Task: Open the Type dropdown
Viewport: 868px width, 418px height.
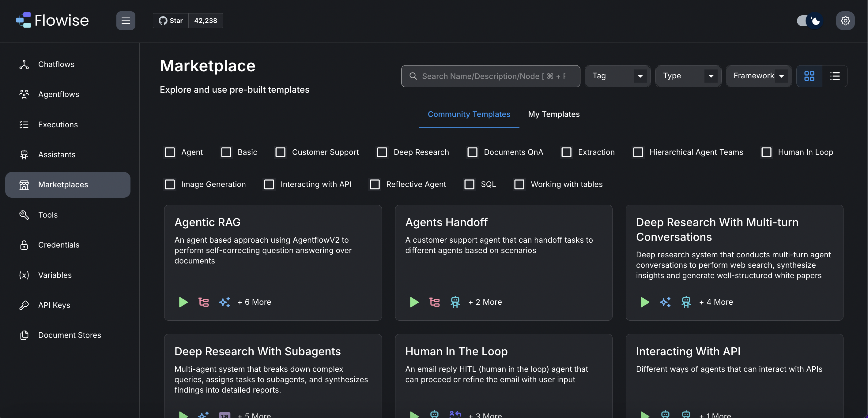Action: [x=688, y=76]
